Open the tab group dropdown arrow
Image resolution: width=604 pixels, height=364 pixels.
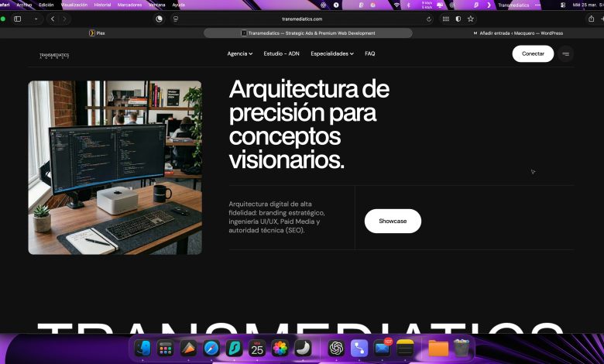(x=36, y=19)
